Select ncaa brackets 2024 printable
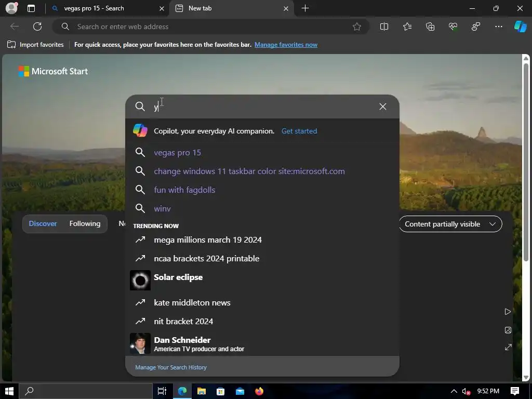The height and width of the screenshot is (399, 532). pos(262,259)
